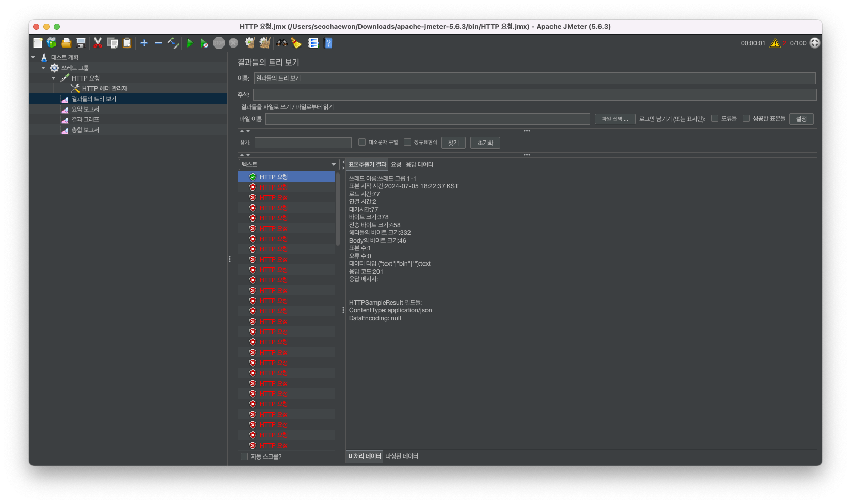
Task: Select 요약 보고서 in the test tree
Action: (x=85, y=109)
